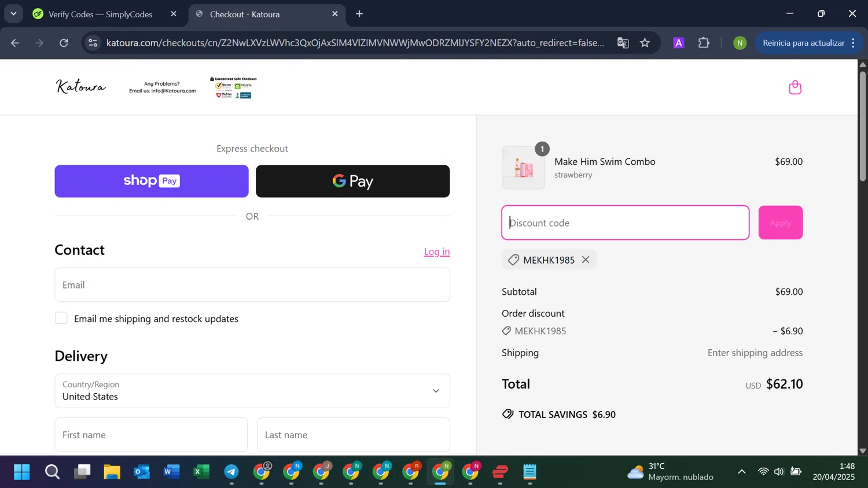
Task: Click the Enter shipping address text
Action: 755,353
